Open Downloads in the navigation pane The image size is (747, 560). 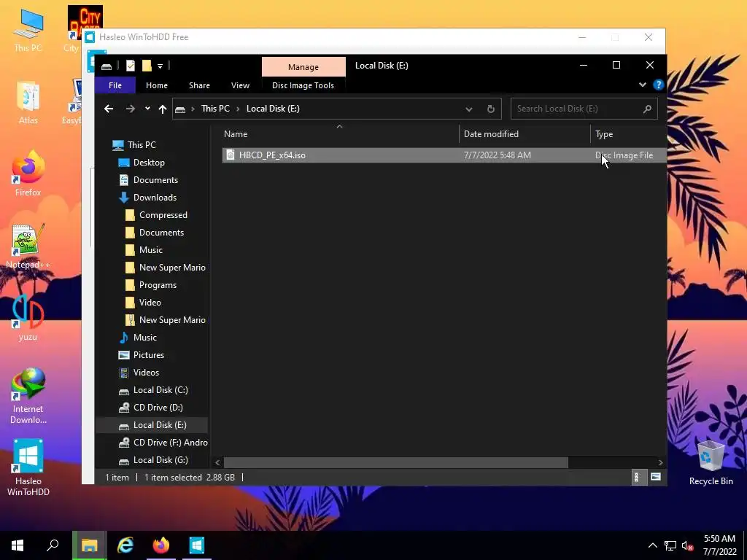pos(155,198)
